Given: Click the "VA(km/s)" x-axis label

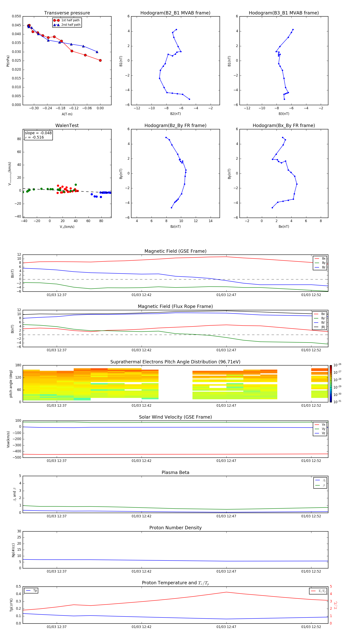Looking at the screenshot, I should coord(67,227).
